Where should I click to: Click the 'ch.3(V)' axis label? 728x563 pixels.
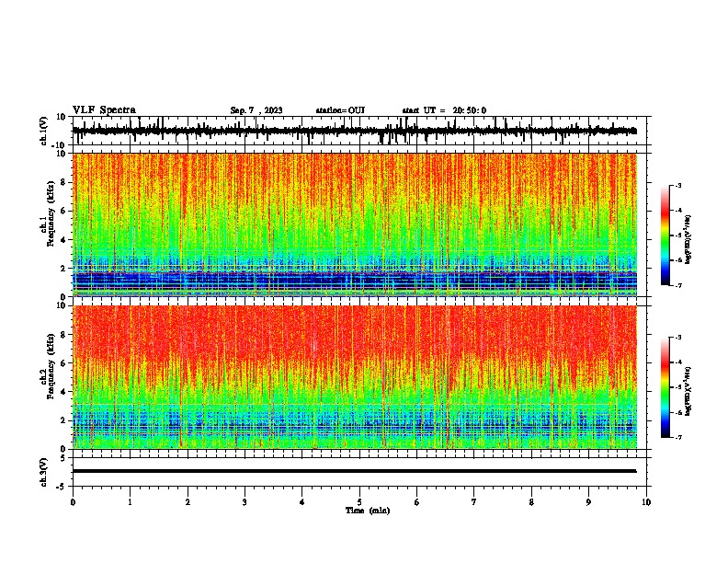[44, 472]
